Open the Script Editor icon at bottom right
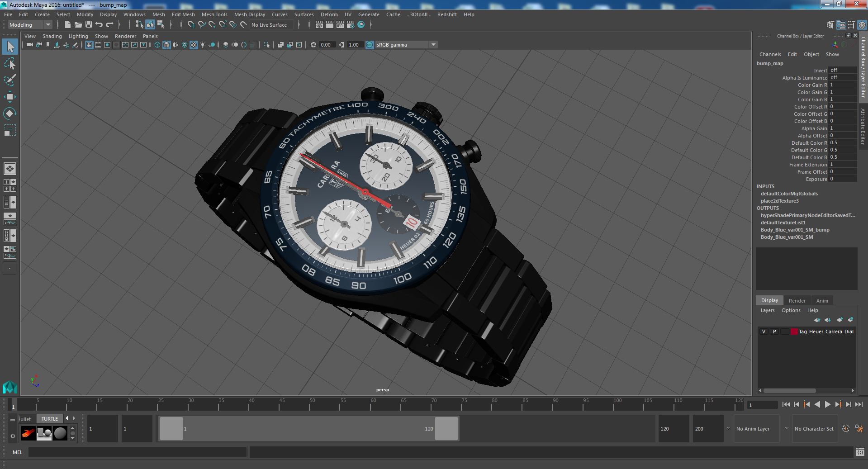The width and height of the screenshot is (868, 469). [860, 452]
